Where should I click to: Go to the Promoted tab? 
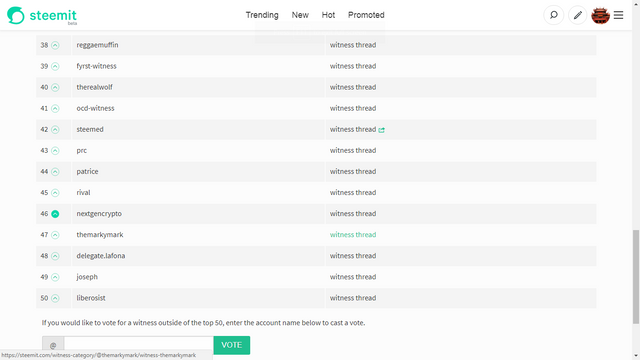click(x=366, y=15)
